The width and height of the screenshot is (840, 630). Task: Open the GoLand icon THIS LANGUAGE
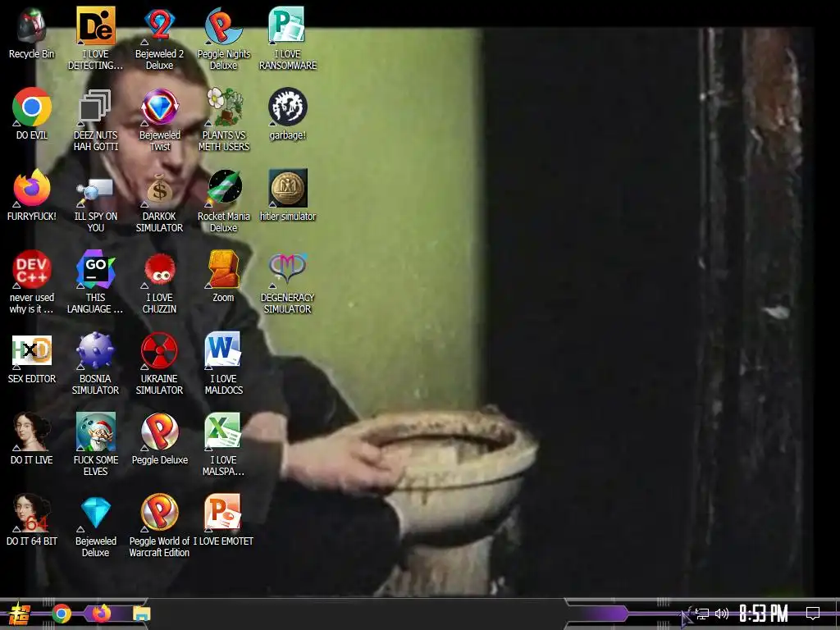tap(95, 269)
